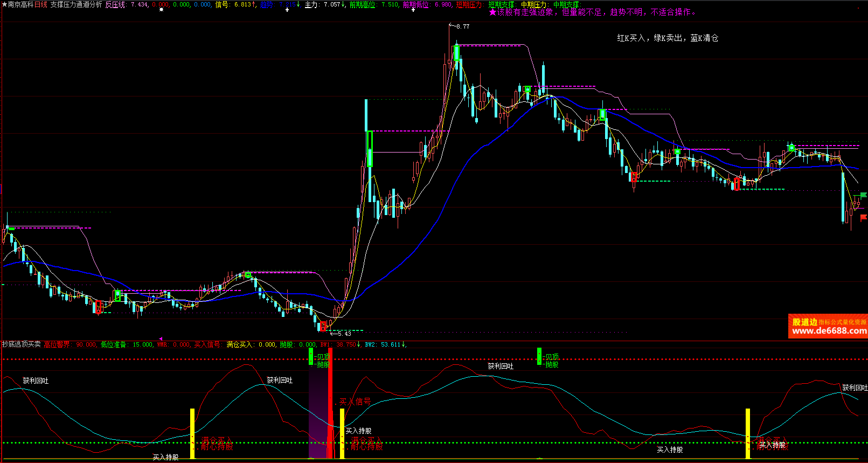
Task: Click the red flag marker at chart's right edge
Action: tap(863, 217)
